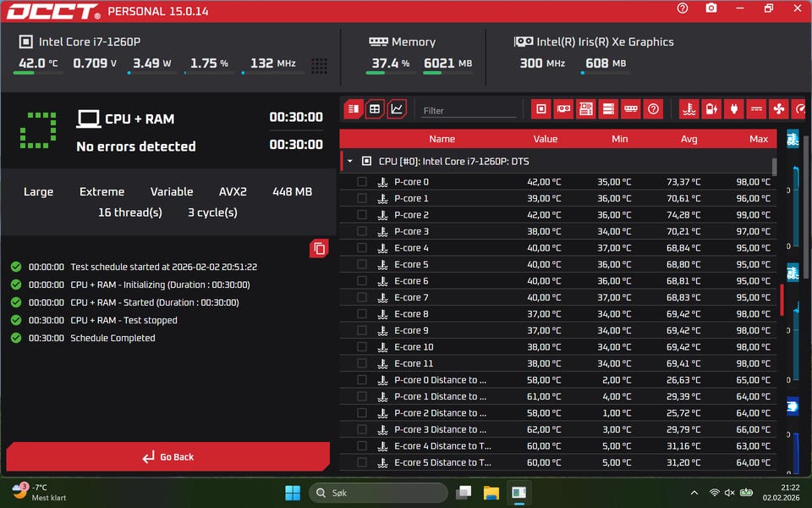Show hidden icons in system tray
Image resolution: width=812 pixels, height=508 pixels.
694,493
